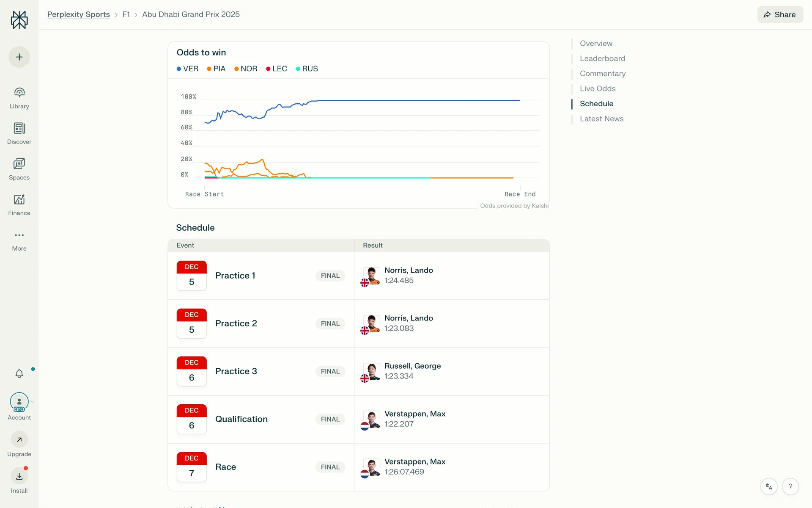Click the Perplexity logo icon

pyautogui.click(x=19, y=20)
